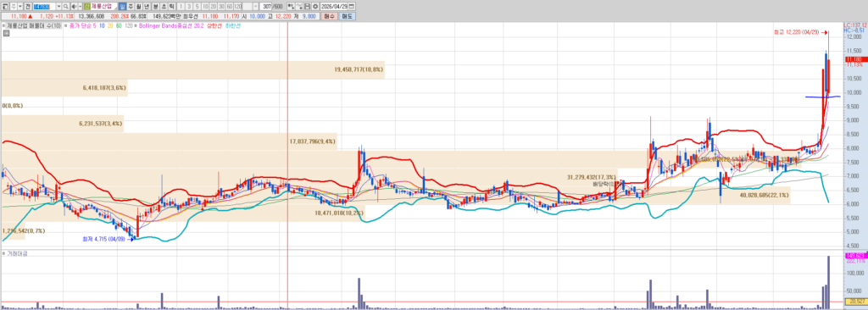This screenshot has height=310, width=868.
Task: Click the square marker before Bollinger Bands
Action: point(136,25)
